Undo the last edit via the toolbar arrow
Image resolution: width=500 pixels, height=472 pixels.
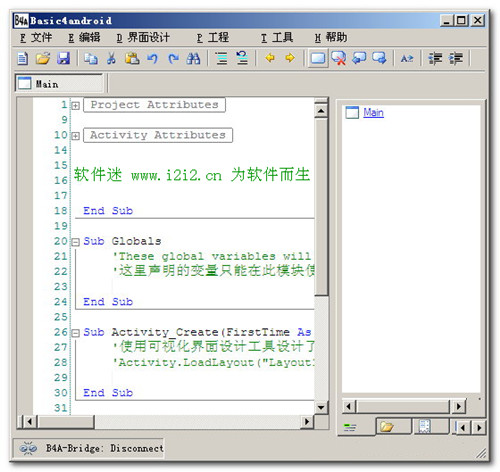pyautogui.click(x=152, y=59)
